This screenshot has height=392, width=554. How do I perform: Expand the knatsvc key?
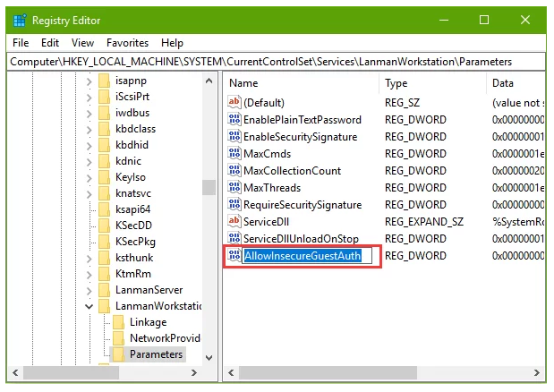click(x=89, y=194)
